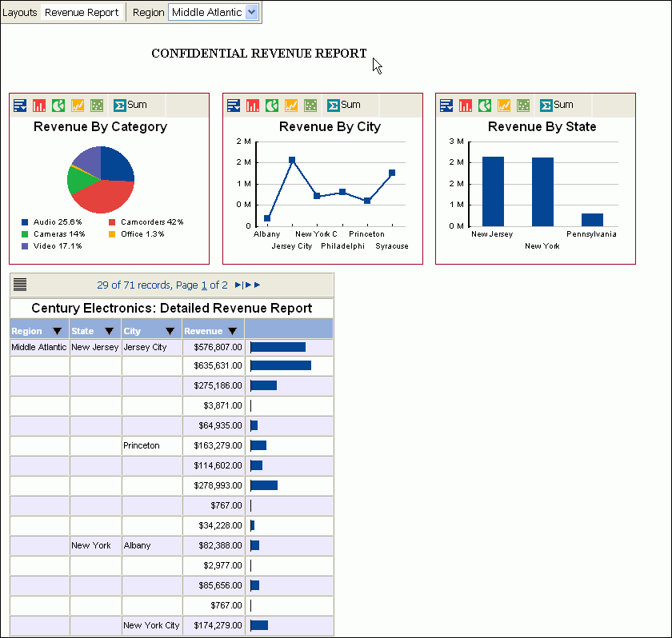This screenshot has height=638, width=672.
Task: Open chart options menu in Revenue By State
Action: point(446,106)
